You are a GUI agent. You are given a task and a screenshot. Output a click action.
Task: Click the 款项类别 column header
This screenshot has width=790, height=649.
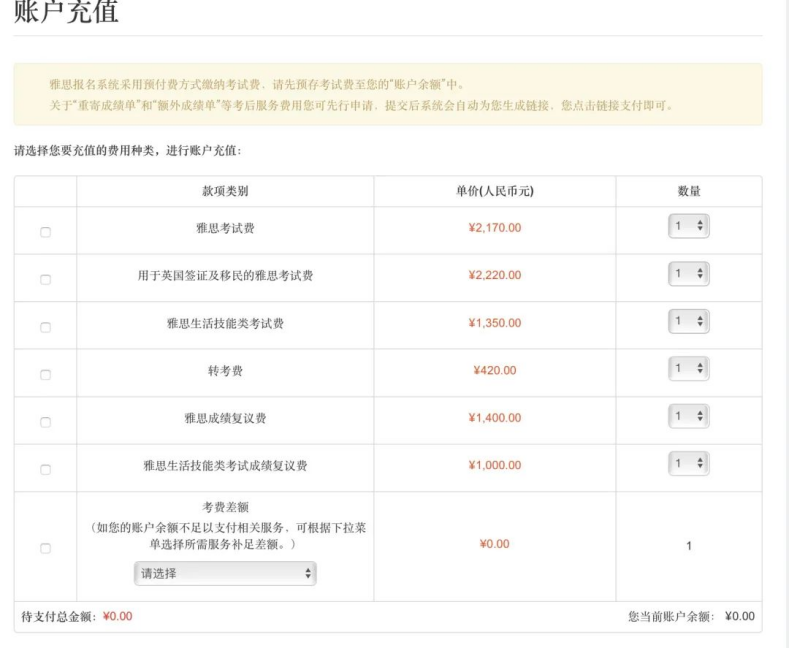[x=225, y=191]
